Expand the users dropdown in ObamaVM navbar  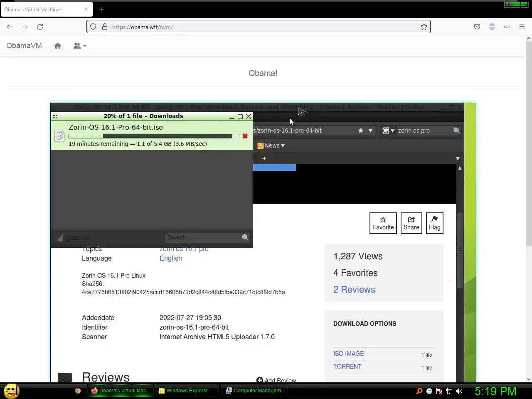(80, 46)
